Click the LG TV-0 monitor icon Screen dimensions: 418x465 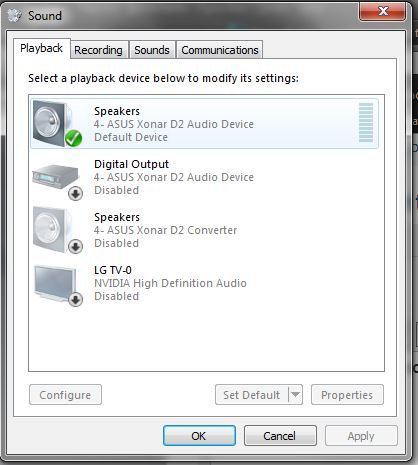[54, 283]
